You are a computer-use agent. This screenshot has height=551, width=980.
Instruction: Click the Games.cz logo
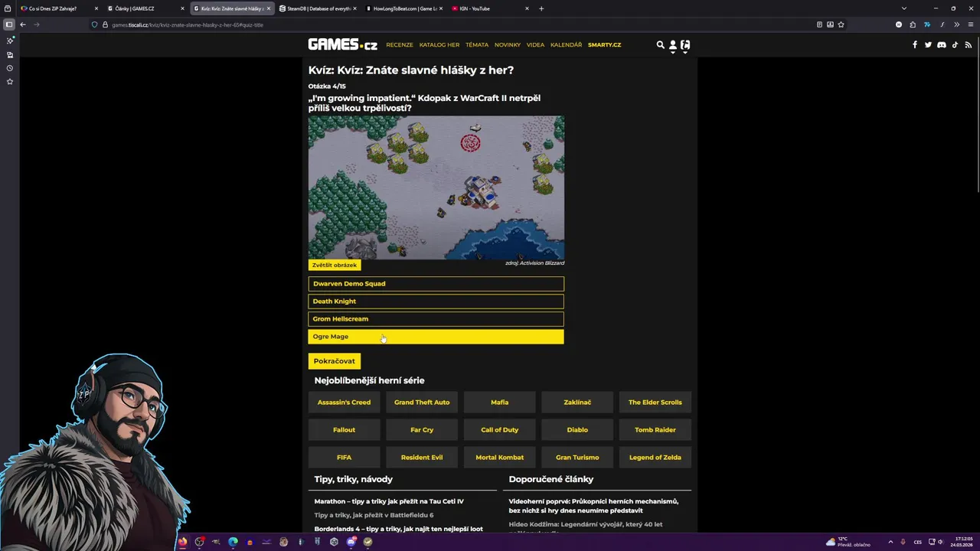click(342, 44)
